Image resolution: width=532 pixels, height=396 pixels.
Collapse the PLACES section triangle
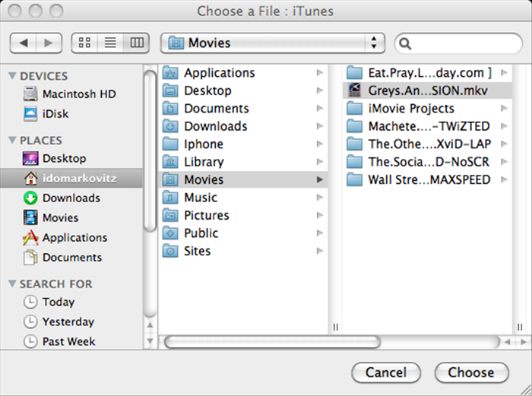point(12,140)
